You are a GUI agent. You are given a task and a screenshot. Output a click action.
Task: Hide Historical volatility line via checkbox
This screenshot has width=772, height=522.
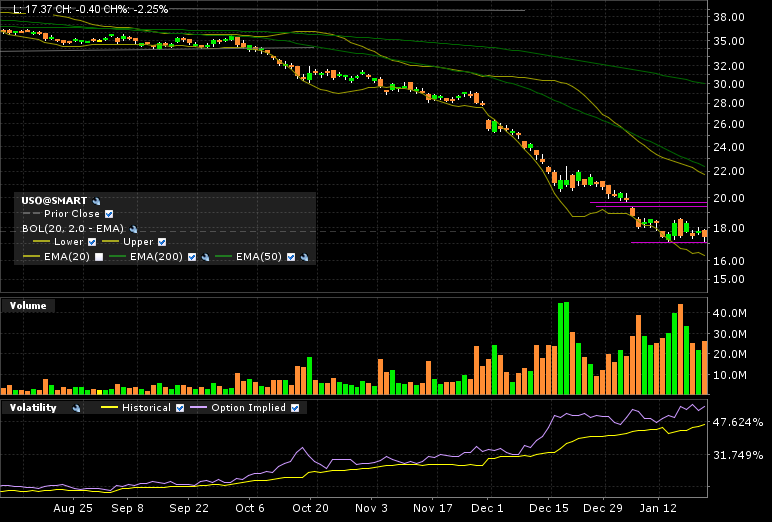pos(180,408)
